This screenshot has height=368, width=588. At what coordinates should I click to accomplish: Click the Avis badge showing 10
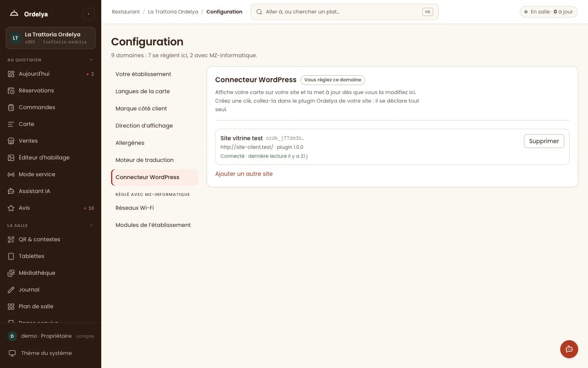(89, 208)
